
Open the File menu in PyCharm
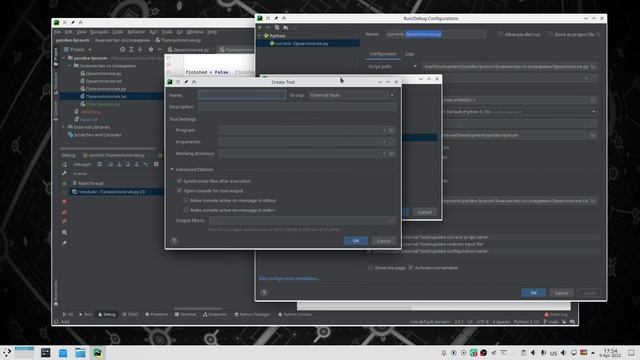[x=58, y=32]
